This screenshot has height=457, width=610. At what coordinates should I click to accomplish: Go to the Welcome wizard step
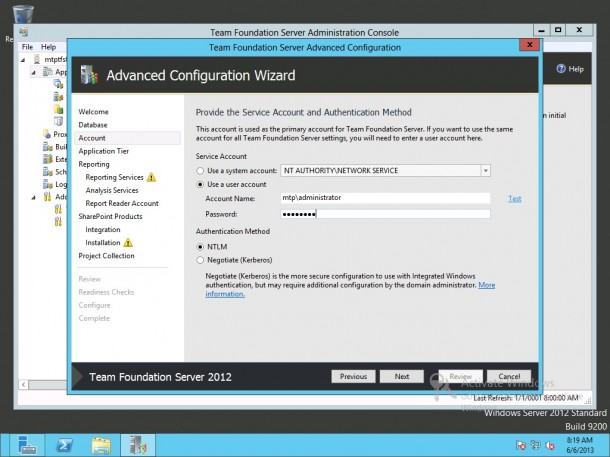[93, 112]
